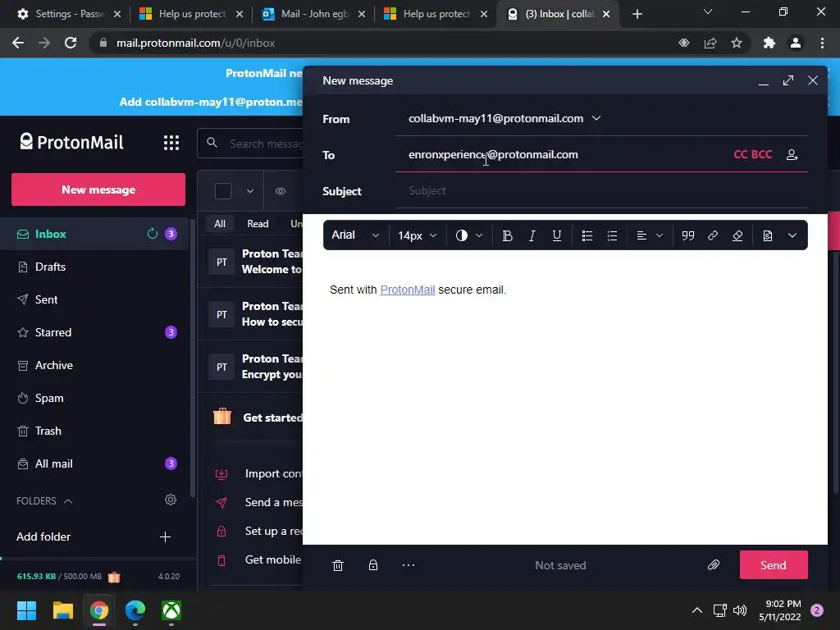The height and width of the screenshot is (630, 840).
Task: Show All messages filter
Action: click(x=220, y=224)
